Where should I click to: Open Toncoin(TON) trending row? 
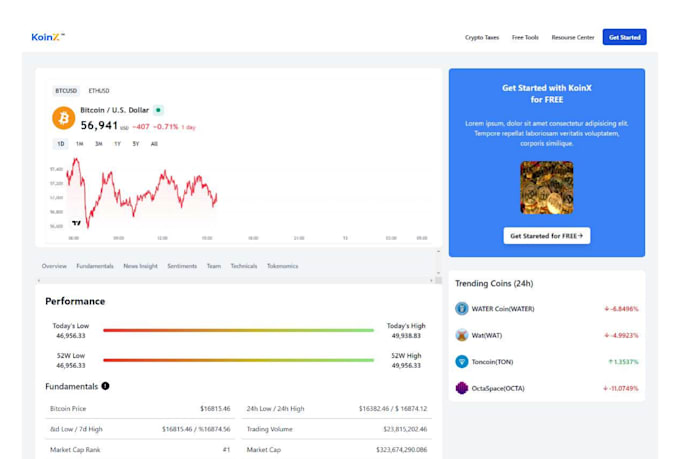[546, 361]
